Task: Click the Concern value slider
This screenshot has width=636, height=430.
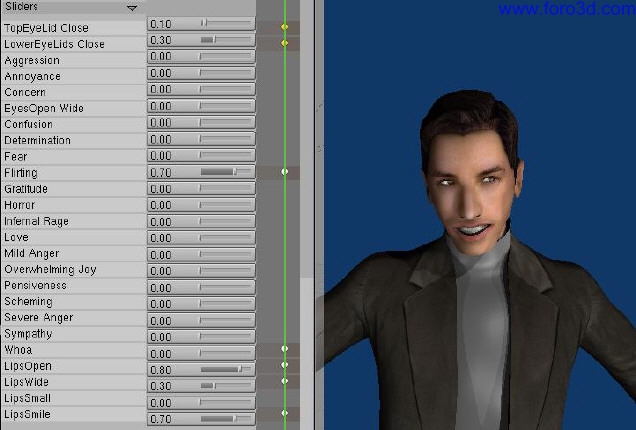Action: click(201, 89)
